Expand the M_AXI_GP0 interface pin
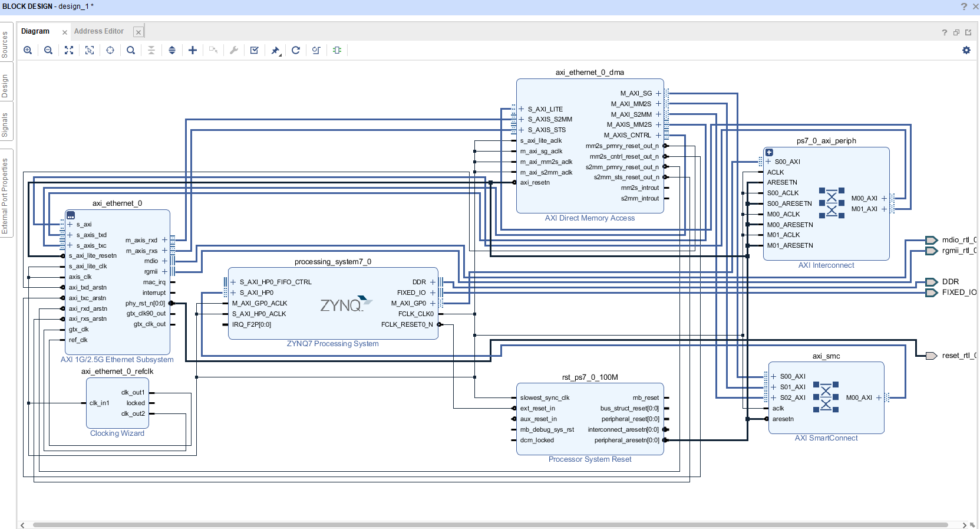The width and height of the screenshot is (980, 529). (x=433, y=303)
